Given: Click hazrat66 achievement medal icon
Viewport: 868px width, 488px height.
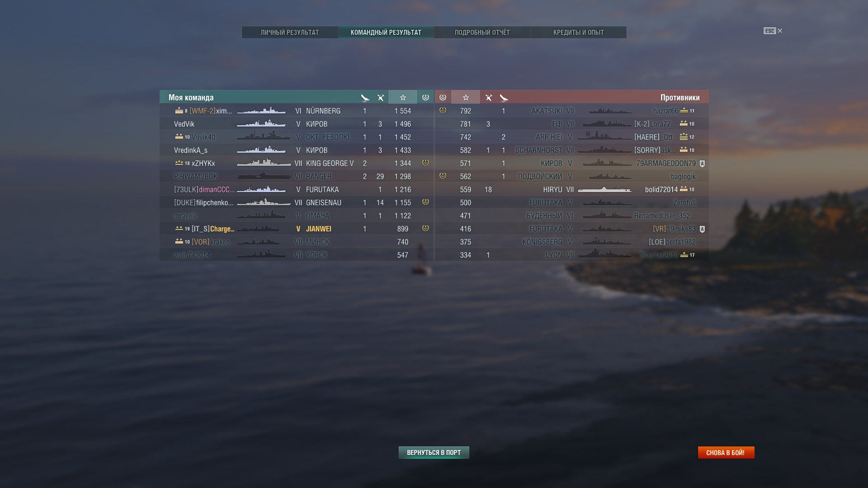Looking at the screenshot, I should pos(443,110).
